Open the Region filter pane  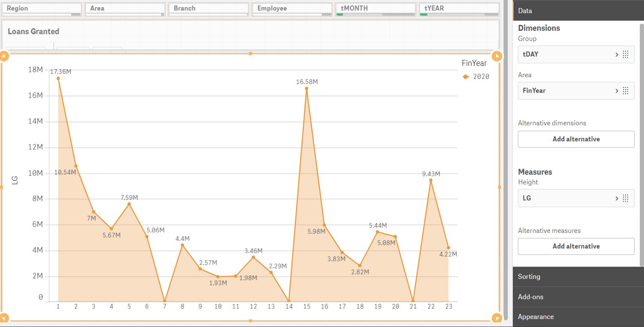click(x=41, y=9)
